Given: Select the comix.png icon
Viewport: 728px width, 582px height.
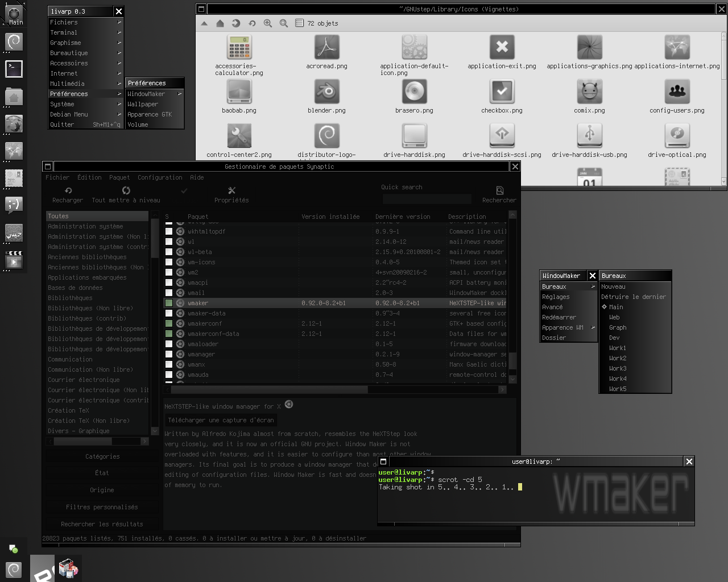Looking at the screenshot, I should tap(589, 92).
